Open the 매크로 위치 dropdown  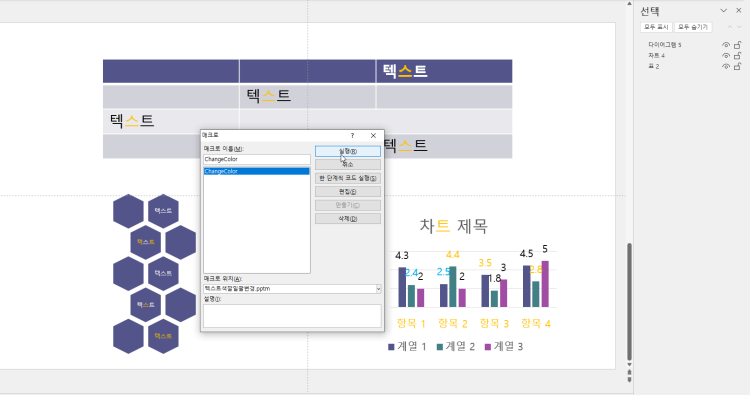click(x=378, y=289)
